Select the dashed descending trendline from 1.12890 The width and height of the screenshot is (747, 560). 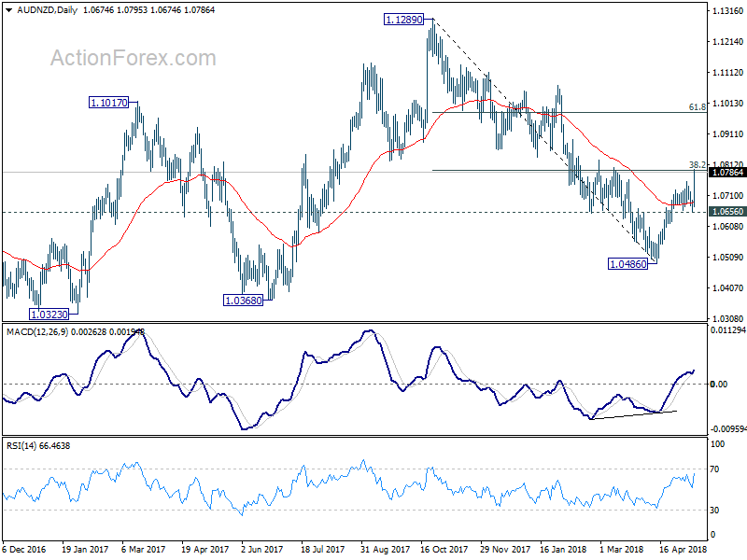point(544,141)
